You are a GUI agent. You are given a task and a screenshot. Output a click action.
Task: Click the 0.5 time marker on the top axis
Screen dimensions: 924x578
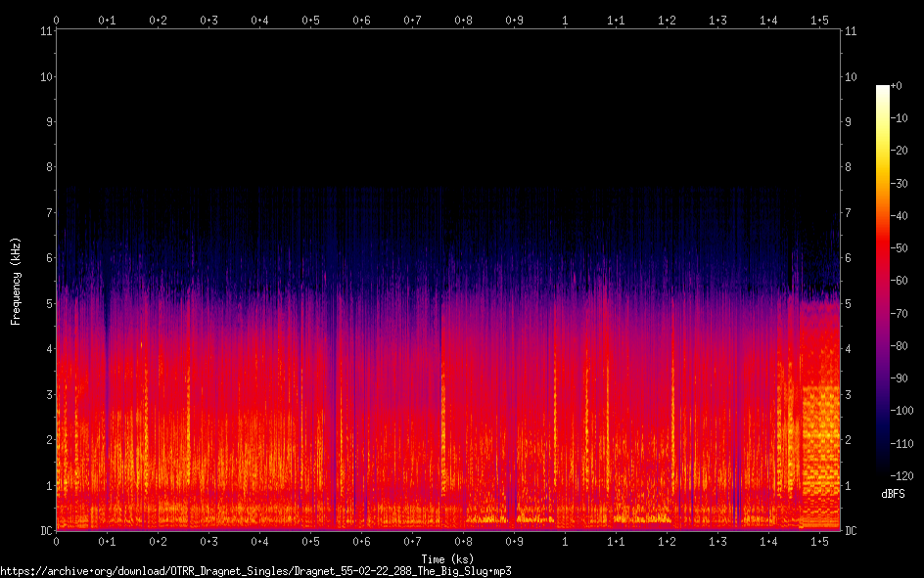(310, 20)
